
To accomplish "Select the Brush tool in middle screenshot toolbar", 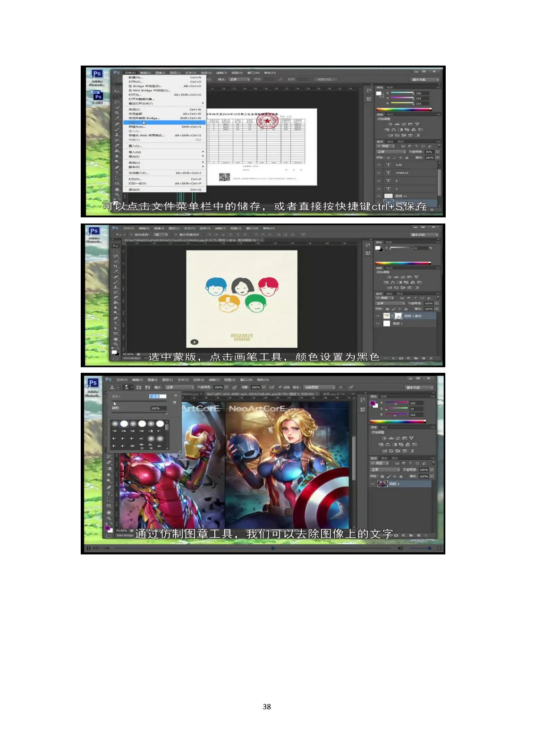I will [116, 283].
